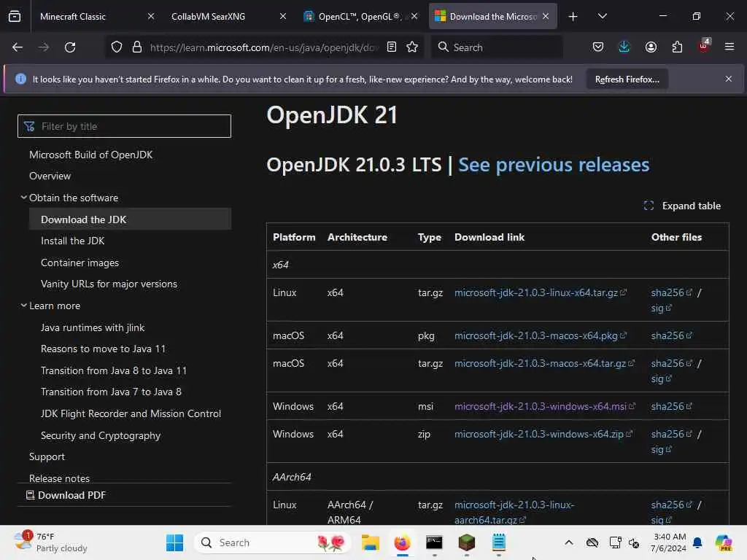Screen dimensions: 747x560
Task: Close the Minecraft Classic tab
Action: pyautogui.click(x=151, y=16)
